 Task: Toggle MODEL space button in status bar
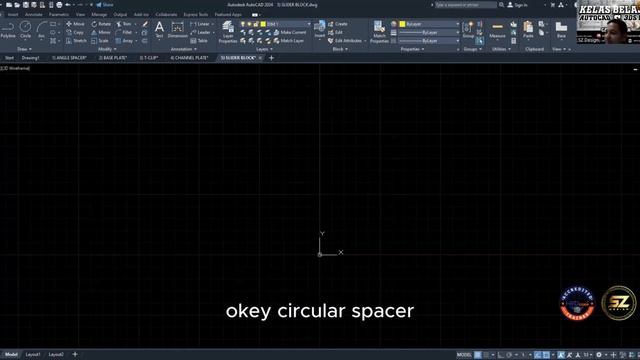click(464, 355)
